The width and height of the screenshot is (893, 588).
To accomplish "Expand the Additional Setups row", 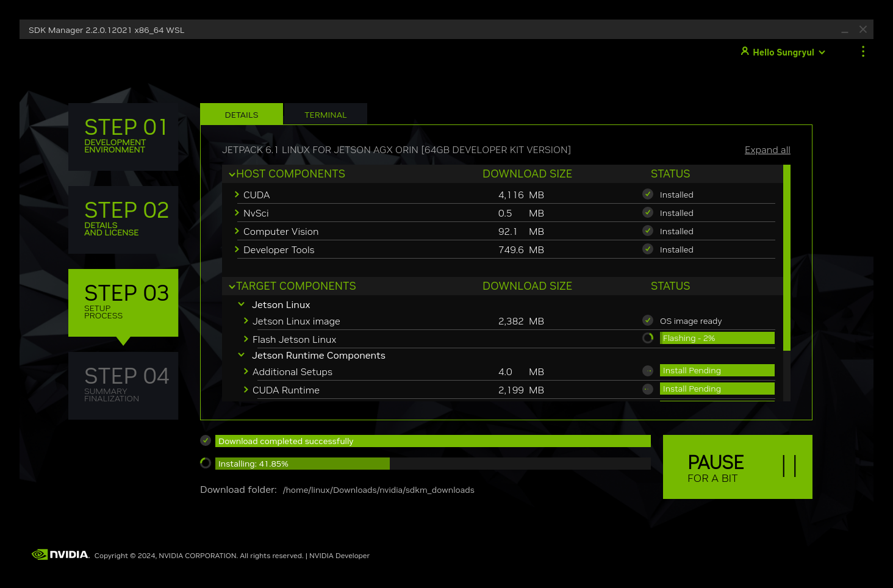I will point(246,371).
